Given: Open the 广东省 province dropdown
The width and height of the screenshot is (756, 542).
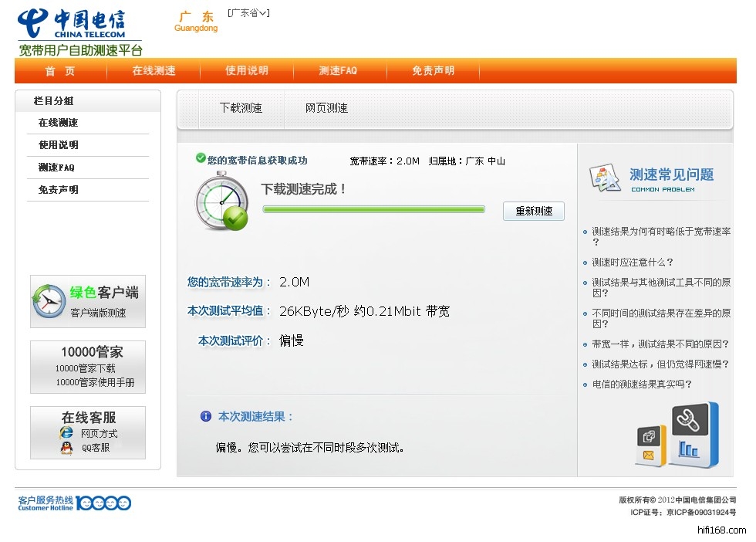Looking at the screenshot, I should (x=248, y=13).
